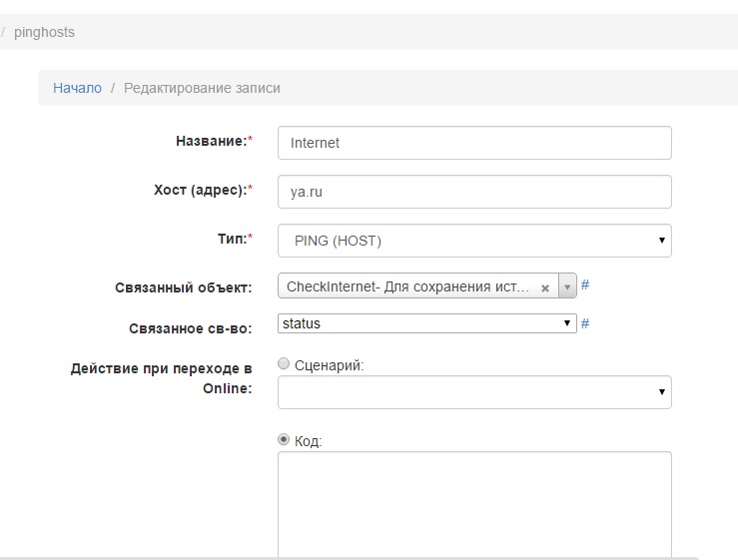Expand the Связанное св-во status dropdown
The width and height of the screenshot is (738, 560).
click(x=427, y=323)
